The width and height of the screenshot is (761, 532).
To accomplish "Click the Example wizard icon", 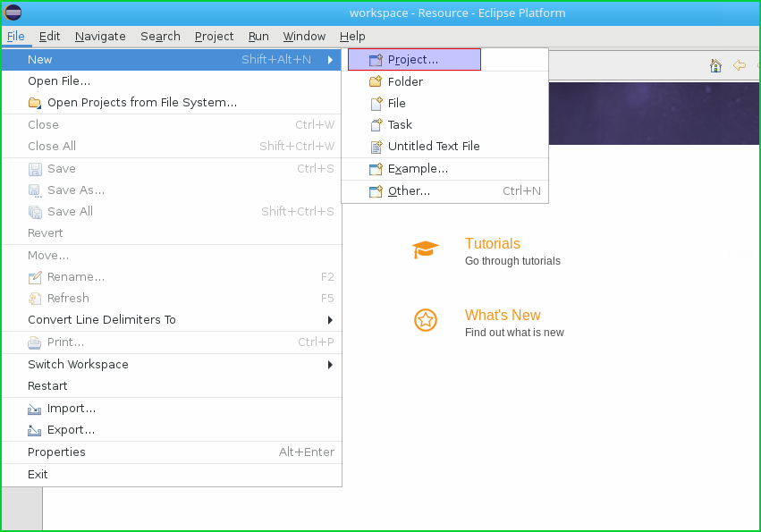I will tap(376, 169).
